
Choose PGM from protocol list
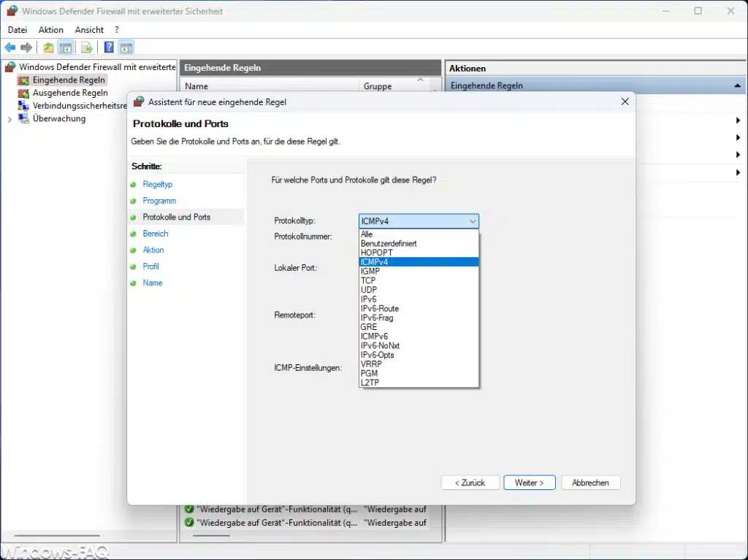[x=419, y=373]
